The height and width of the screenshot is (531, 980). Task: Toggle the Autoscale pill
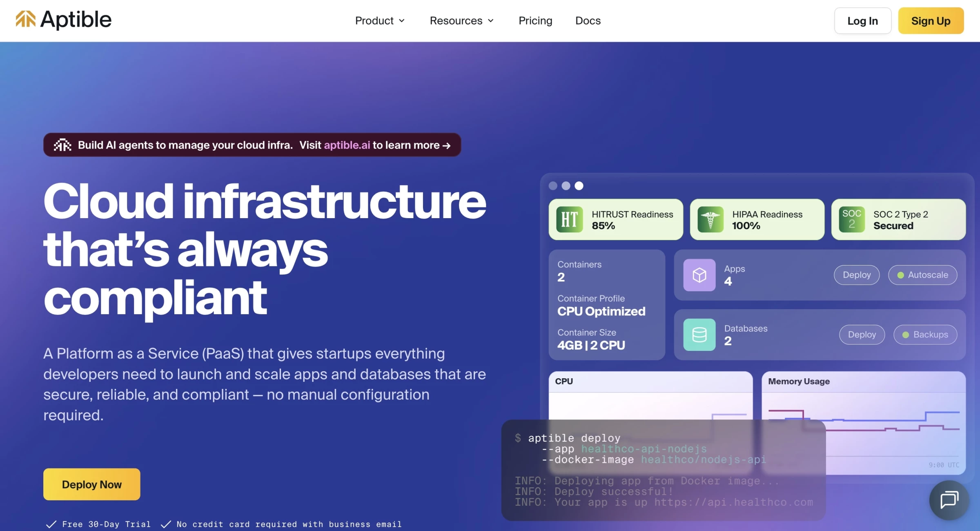click(922, 275)
